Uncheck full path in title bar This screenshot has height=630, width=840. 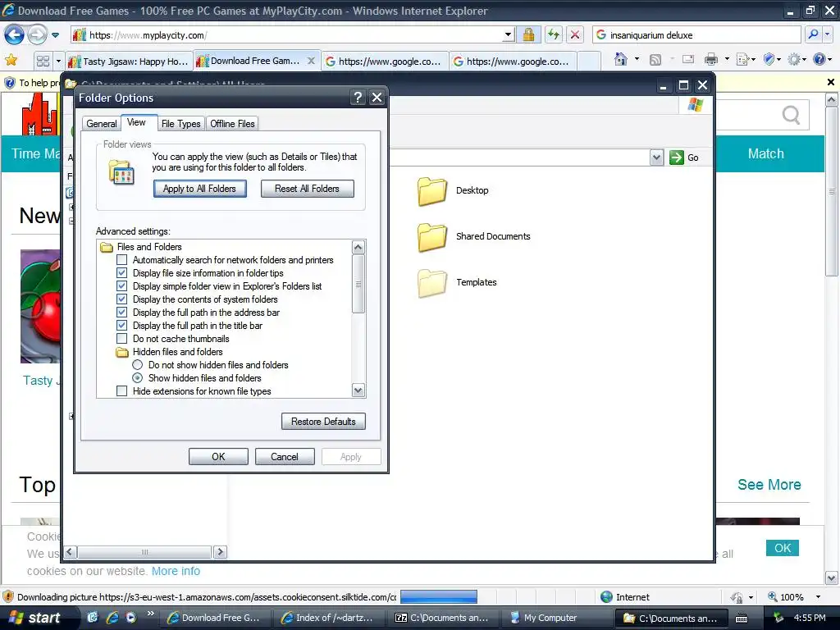(121, 326)
